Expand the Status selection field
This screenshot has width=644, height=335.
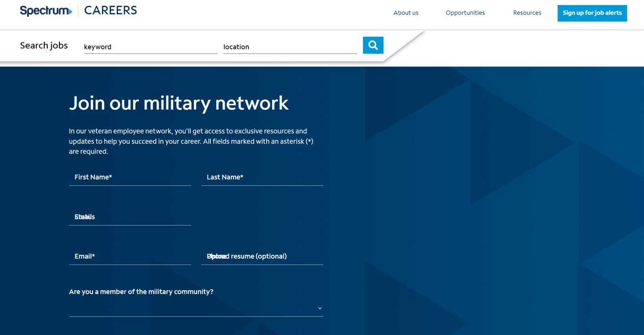(x=130, y=217)
